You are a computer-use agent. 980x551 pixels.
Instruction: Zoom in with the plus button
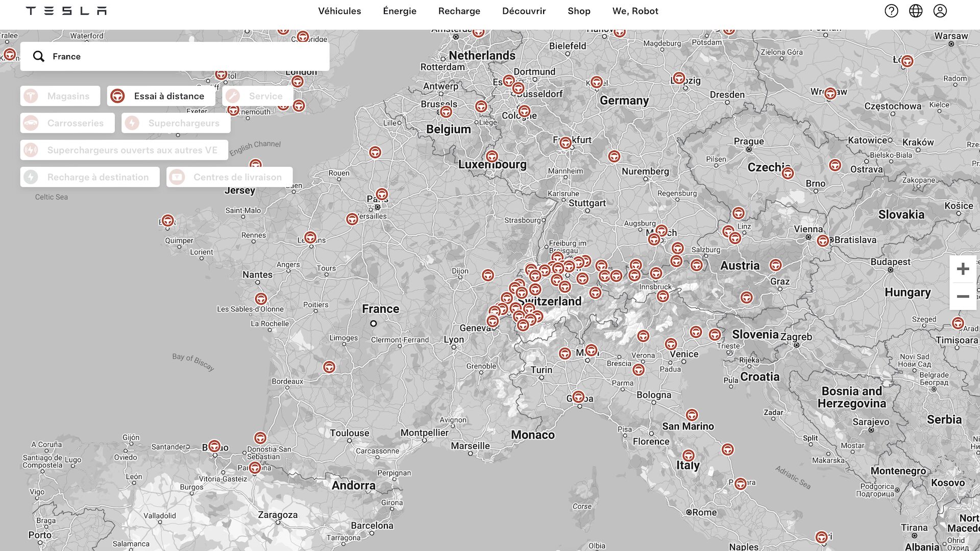963,269
